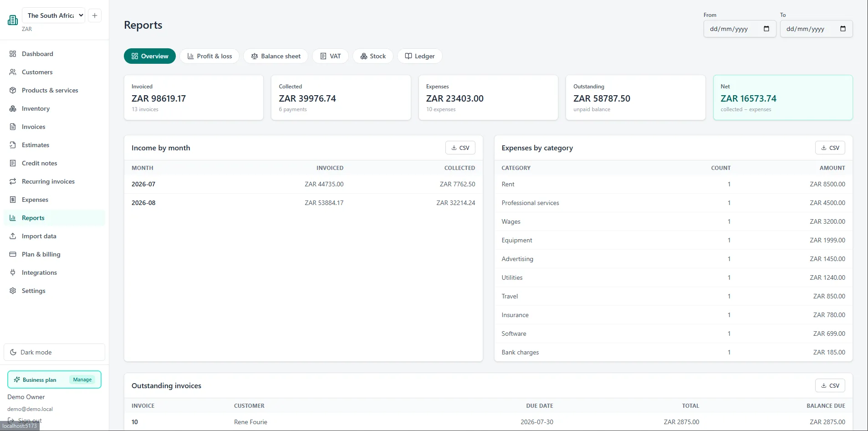This screenshot has height=431, width=868.
Task: Click the Integrations plug icon
Action: [13, 272]
